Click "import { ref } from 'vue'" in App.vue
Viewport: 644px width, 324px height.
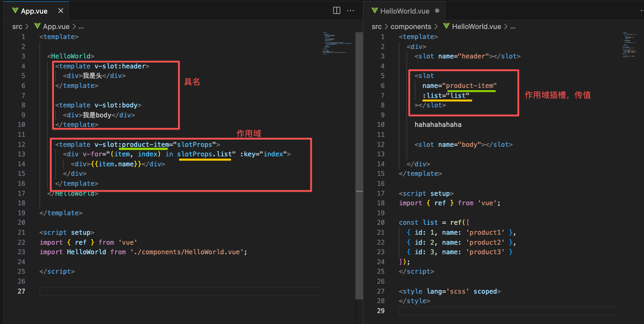[88, 242]
